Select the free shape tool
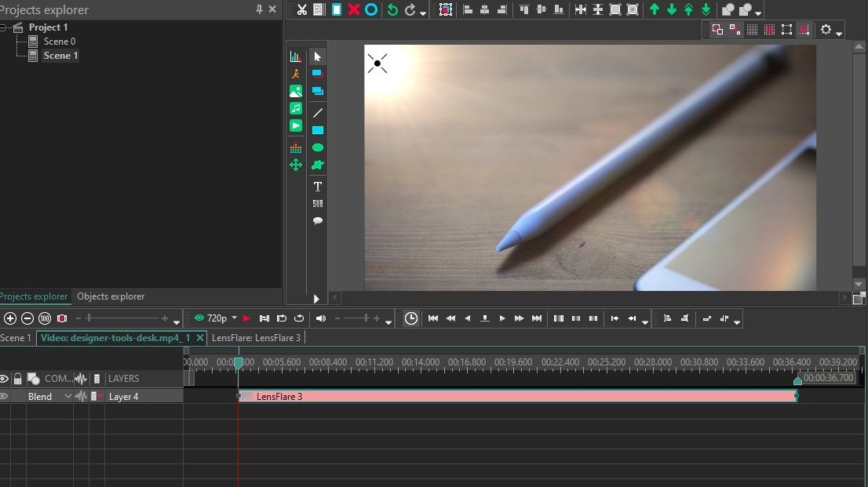Screen dimensions: 868x487 pyautogui.click(x=318, y=165)
